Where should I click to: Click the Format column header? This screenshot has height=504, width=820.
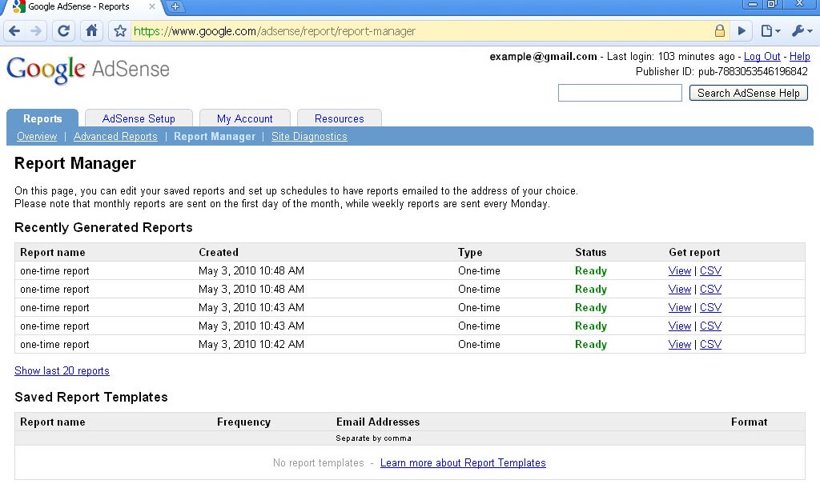click(x=749, y=422)
